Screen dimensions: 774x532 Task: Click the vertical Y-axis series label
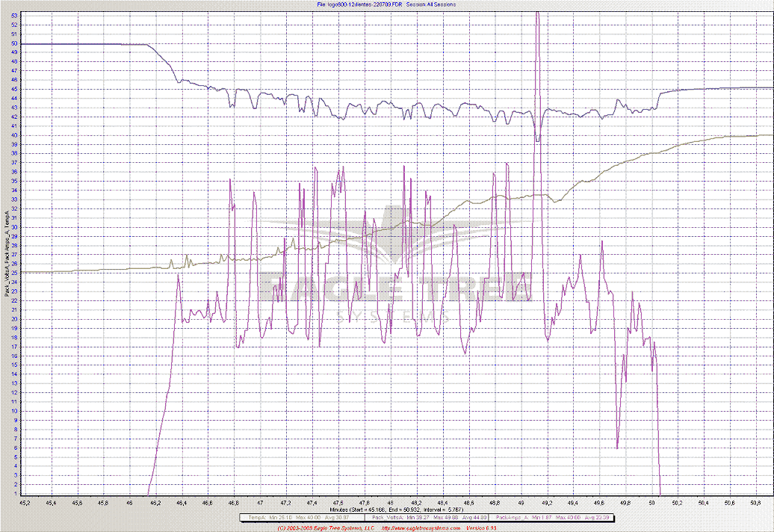[7, 254]
